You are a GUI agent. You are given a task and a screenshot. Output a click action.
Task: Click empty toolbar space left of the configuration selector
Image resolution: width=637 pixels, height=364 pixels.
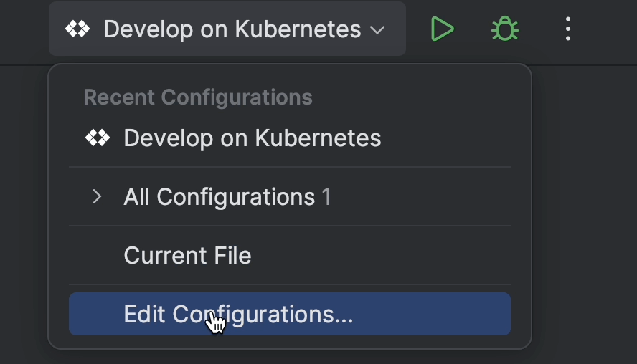(23, 29)
